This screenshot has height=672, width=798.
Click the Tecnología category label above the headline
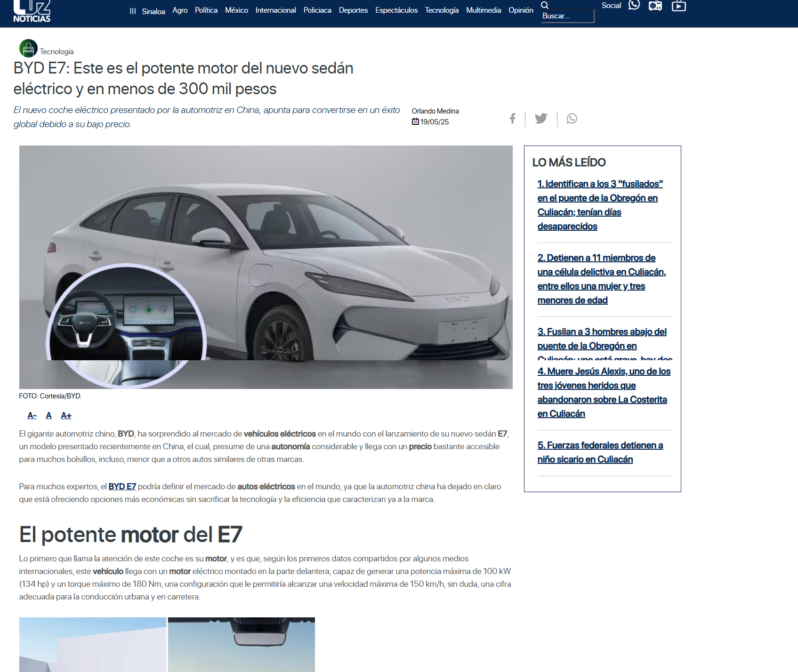[x=56, y=51]
